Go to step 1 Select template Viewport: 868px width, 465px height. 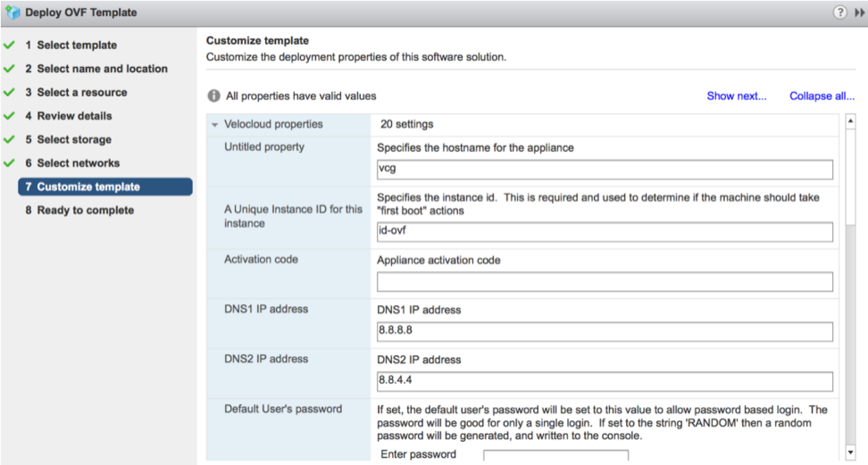[77, 46]
